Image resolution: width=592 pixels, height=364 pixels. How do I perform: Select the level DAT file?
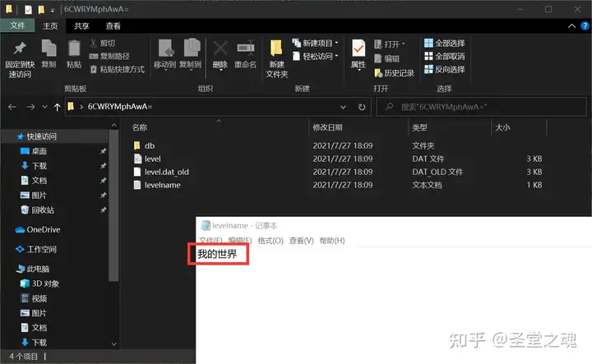click(153, 159)
